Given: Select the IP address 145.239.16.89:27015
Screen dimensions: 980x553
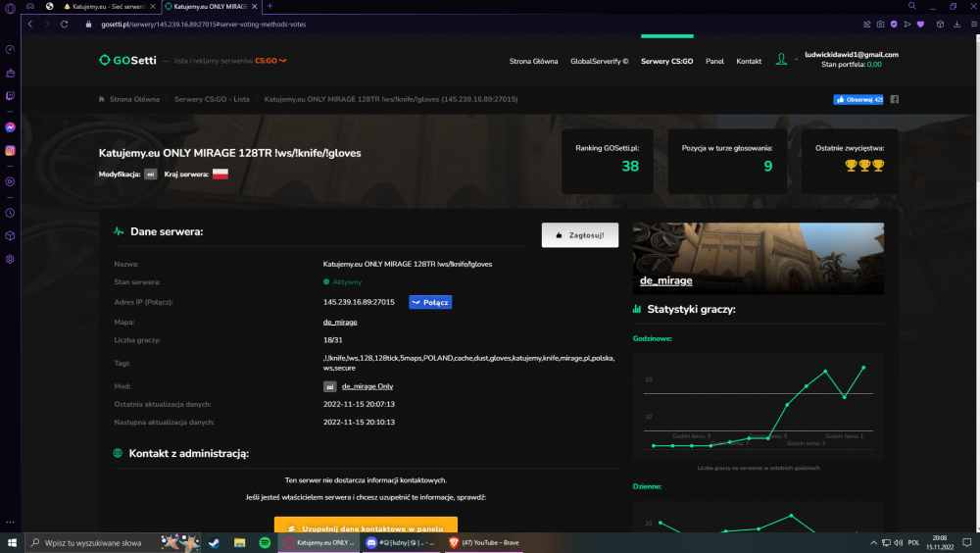Looking at the screenshot, I should [359, 302].
